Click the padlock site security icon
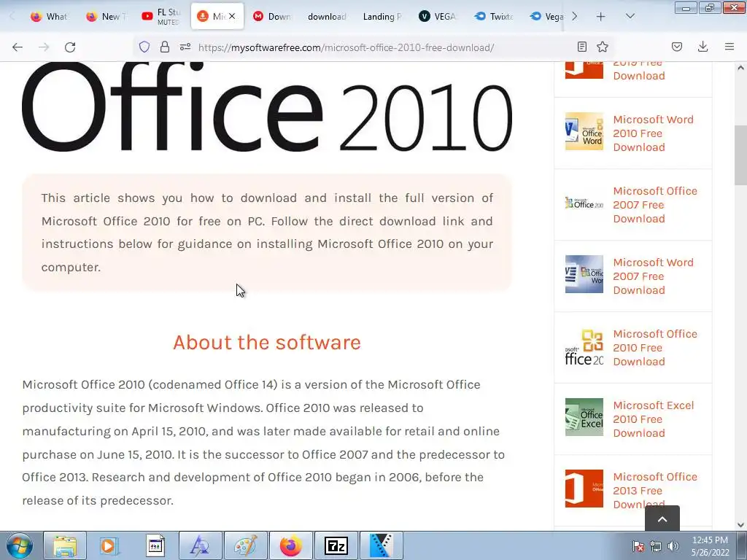Image resolution: width=747 pixels, height=560 pixels. (x=165, y=47)
